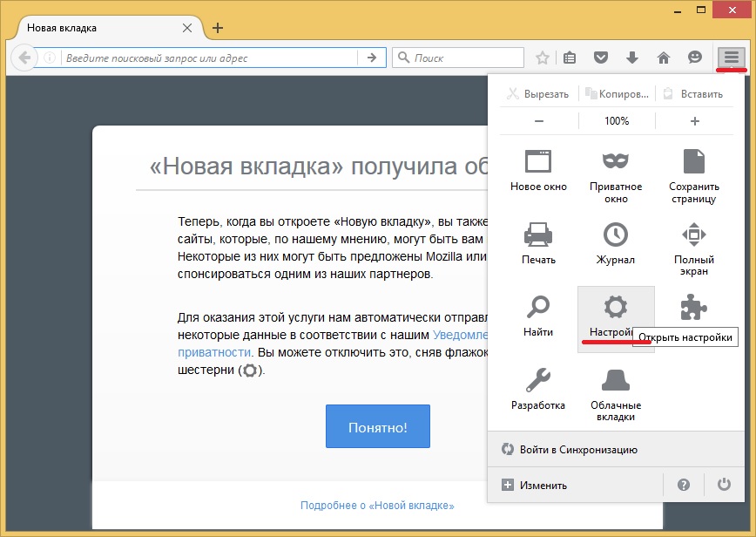This screenshot has height=537, width=756.
Task: Click the bookmark star icon
Action: pyautogui.click(x=543, y=58)
